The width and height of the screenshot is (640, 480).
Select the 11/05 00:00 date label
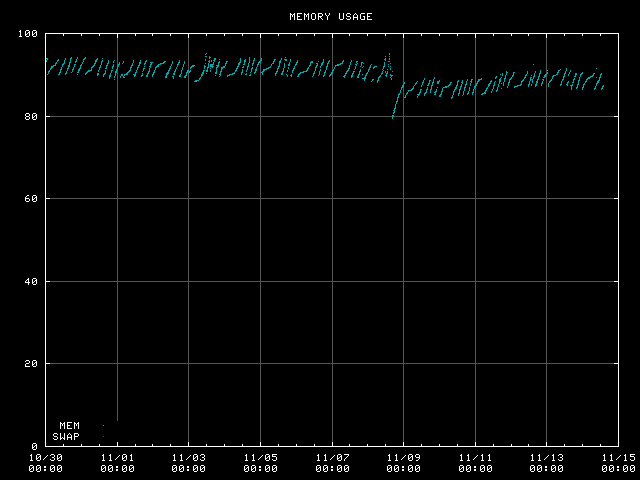(260, 462)
